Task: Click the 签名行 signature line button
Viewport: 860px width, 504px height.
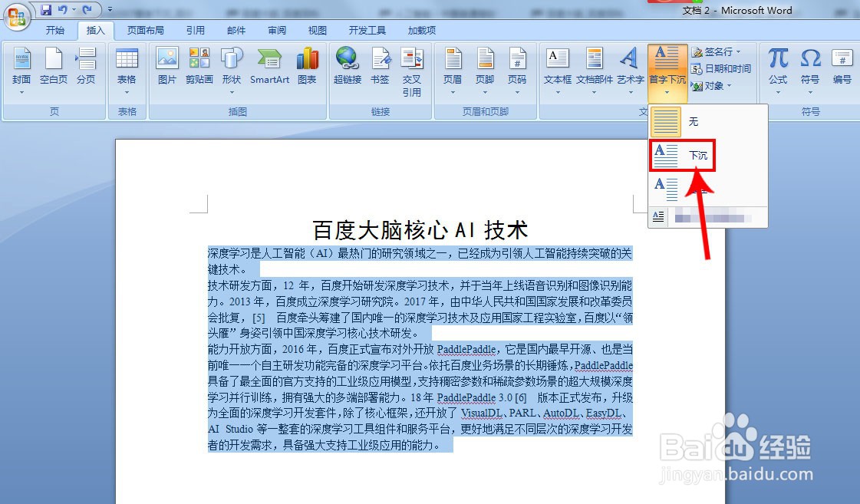Action: pos(717,51)
